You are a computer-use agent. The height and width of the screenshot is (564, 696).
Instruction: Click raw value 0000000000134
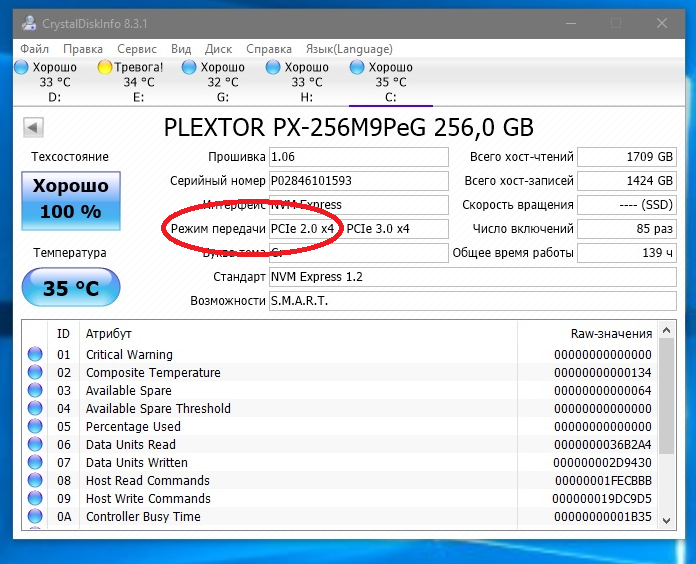603,373
